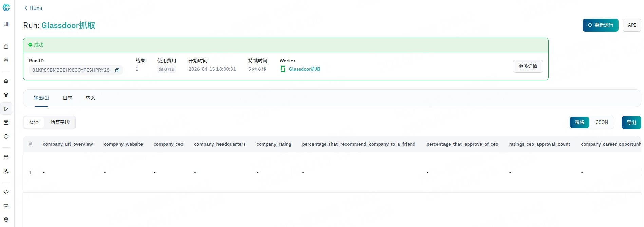The image size is (644, 227).
Task: Click the 导出 export button
Action: coord(631,122)
